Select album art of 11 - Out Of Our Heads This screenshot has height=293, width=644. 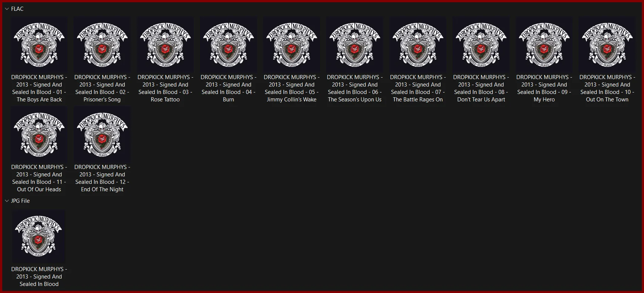[39, 134]
